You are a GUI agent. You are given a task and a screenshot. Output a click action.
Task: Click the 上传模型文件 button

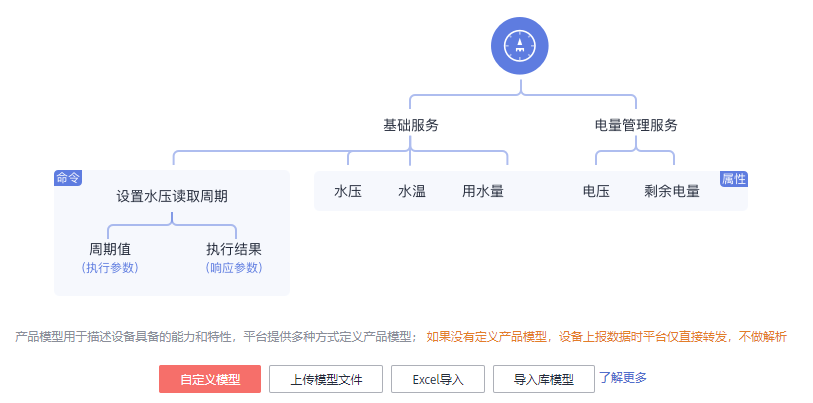pyautogui.click(x=326, y=379)
